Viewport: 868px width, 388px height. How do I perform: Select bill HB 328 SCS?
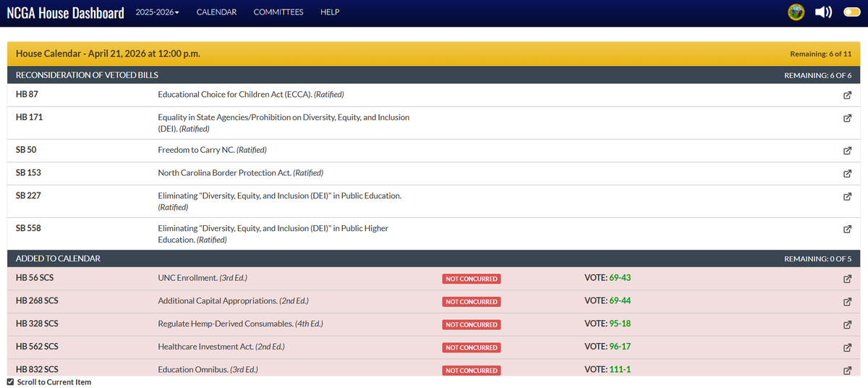[x=37, y=324]
